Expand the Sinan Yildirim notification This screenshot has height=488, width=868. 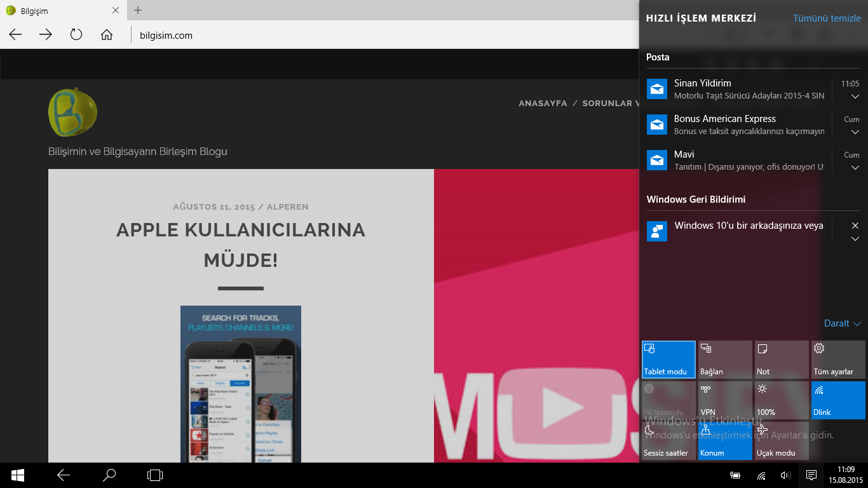click(x=855, y=97)
